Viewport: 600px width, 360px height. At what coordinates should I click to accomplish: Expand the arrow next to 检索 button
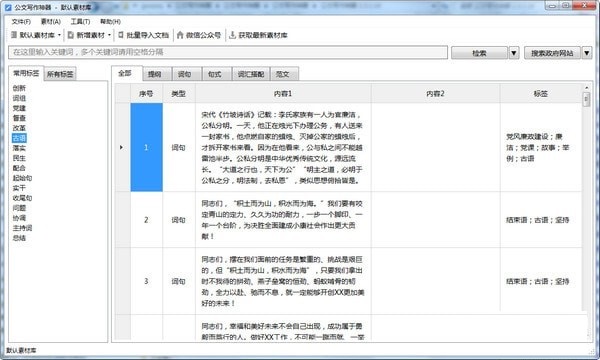[514, 53]
